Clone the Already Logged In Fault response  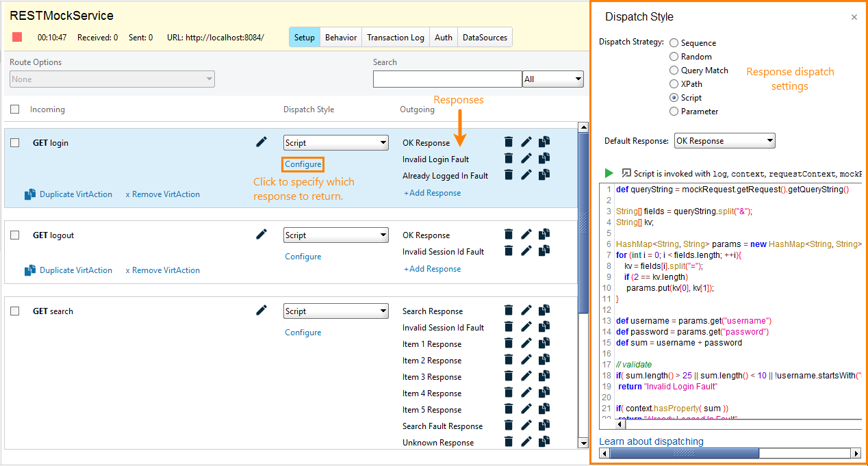(544, 174)
